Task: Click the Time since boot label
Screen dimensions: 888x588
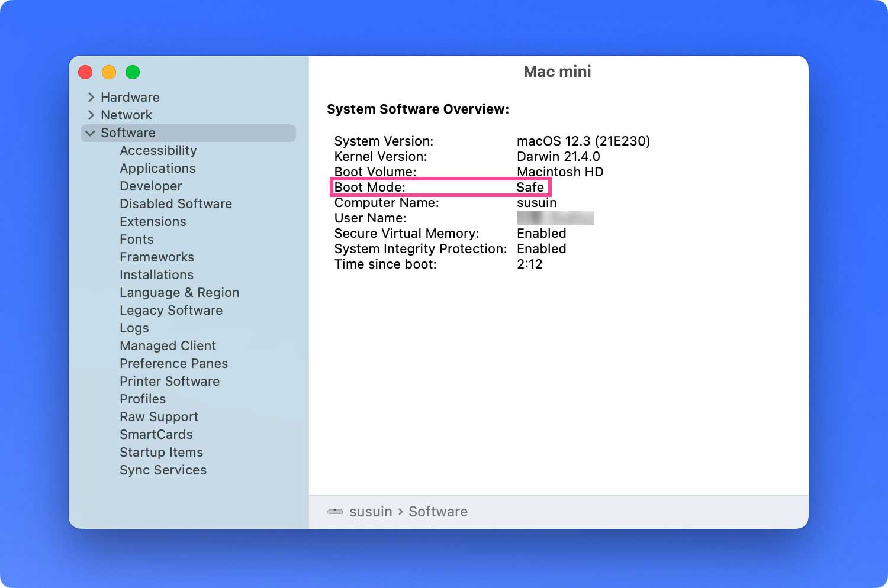Action: coord(385,264)
